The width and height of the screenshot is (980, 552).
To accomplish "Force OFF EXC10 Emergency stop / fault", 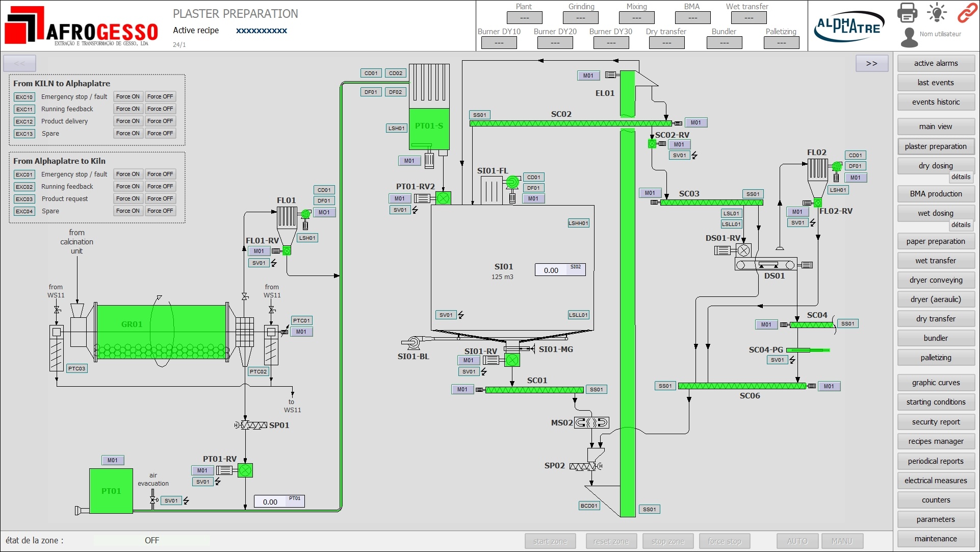I will pos(160,96).
